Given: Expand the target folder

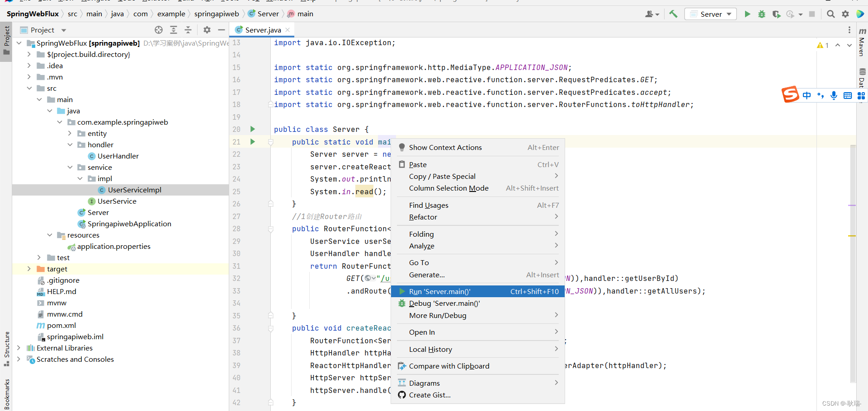Looking at the screenshot, I should [x=29, y=269].
